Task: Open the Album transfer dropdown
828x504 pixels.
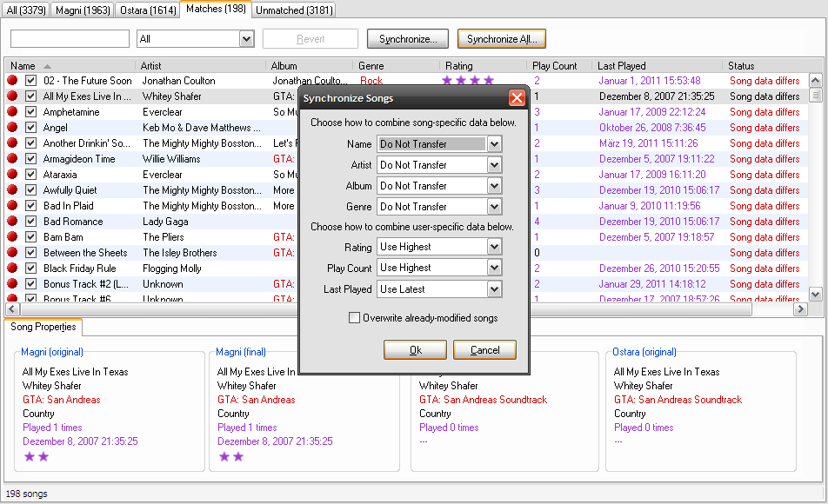Action: (x=494, y=186)
